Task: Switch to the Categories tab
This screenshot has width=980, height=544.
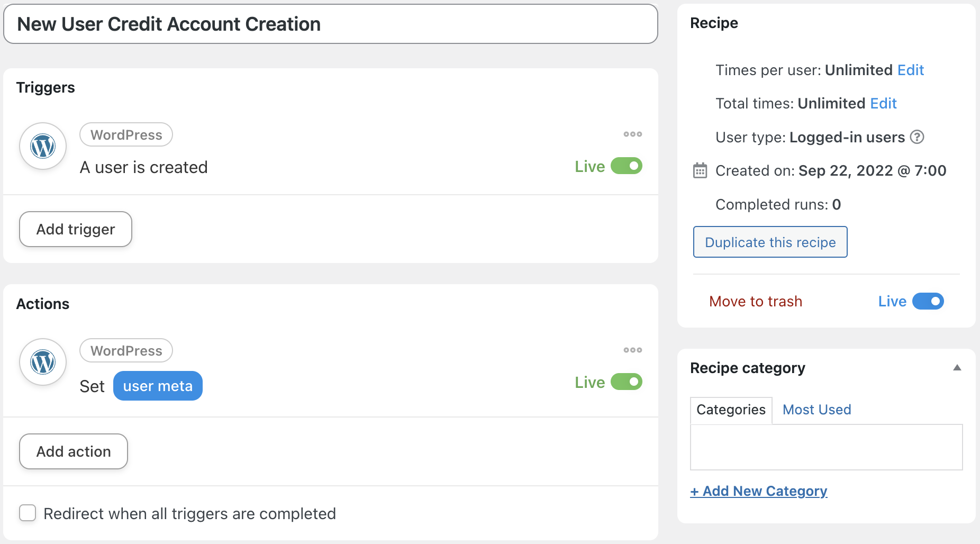Action: point(731,410)
